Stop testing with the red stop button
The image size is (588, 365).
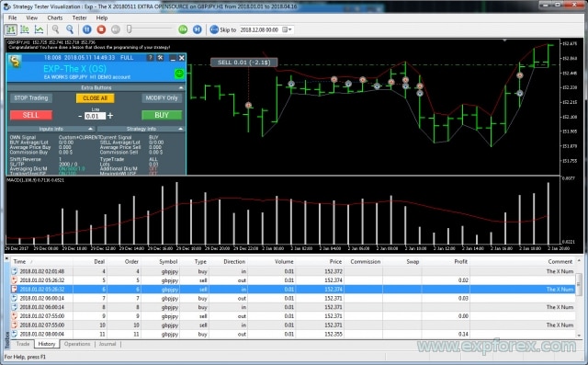pyautogui.click(x=101, y=29)
